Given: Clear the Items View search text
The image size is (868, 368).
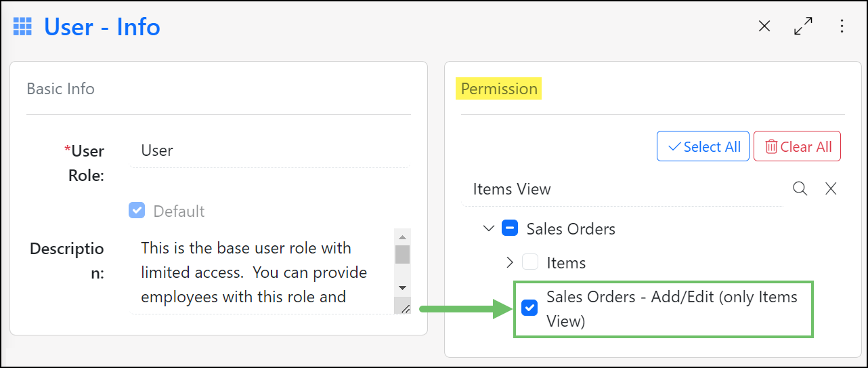Looking at the screenshot, I should (x=831, y=189).
